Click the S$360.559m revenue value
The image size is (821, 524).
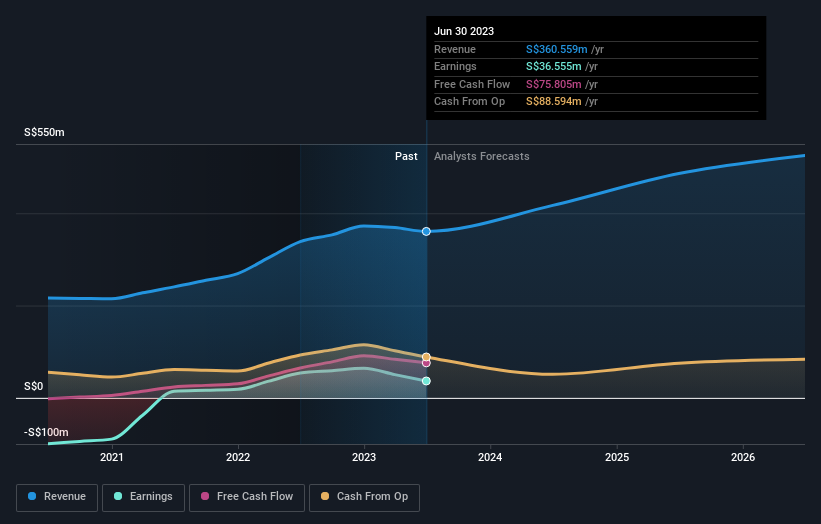click(557, 49)
